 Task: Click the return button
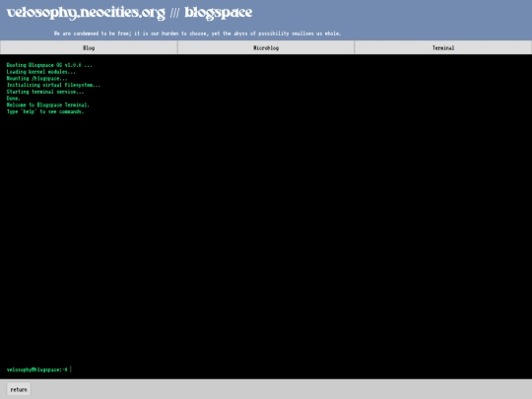[19, 389]
